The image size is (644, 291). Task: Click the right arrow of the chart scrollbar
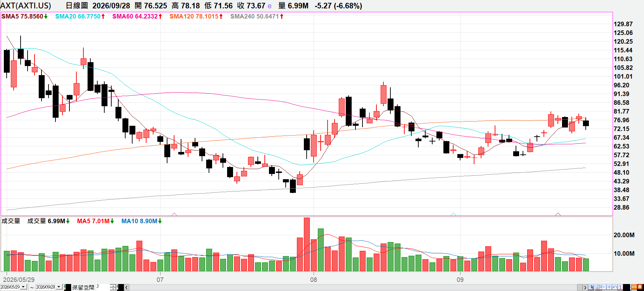coord(585,288)
